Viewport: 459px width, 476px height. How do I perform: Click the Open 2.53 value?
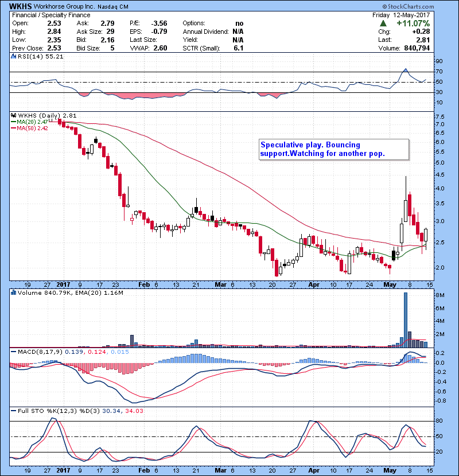coord(54,24)
